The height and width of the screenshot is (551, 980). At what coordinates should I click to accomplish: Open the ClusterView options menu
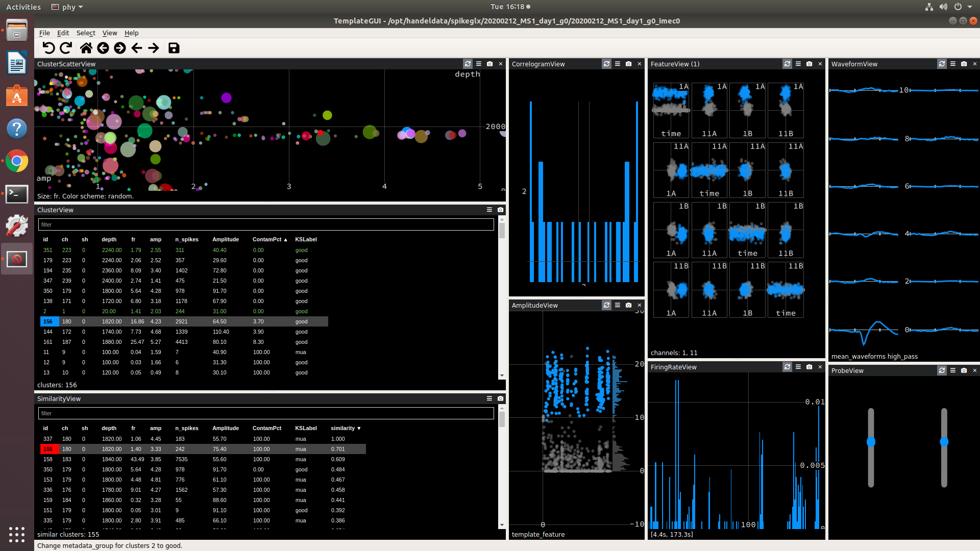(x=489, y=210)
